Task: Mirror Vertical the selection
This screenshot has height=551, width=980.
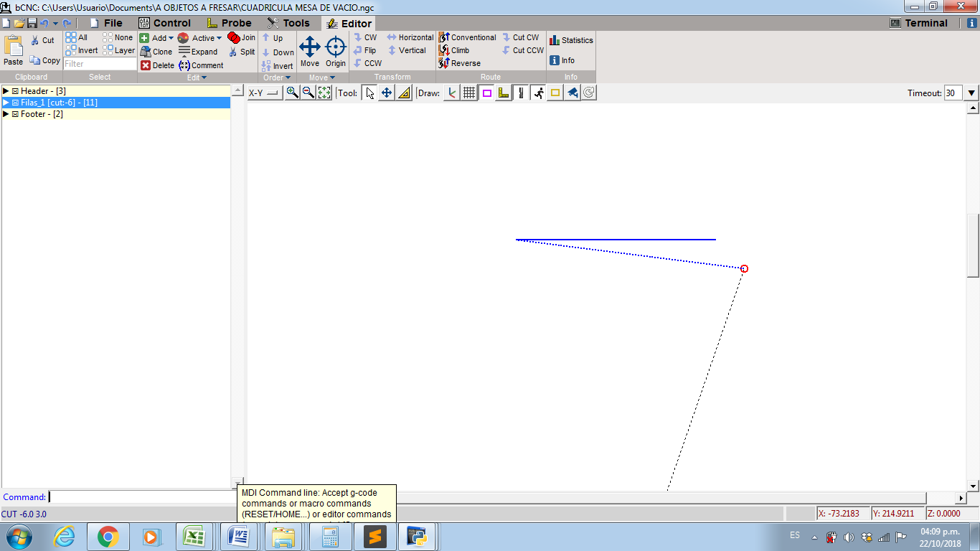Action: click(407, 50)
